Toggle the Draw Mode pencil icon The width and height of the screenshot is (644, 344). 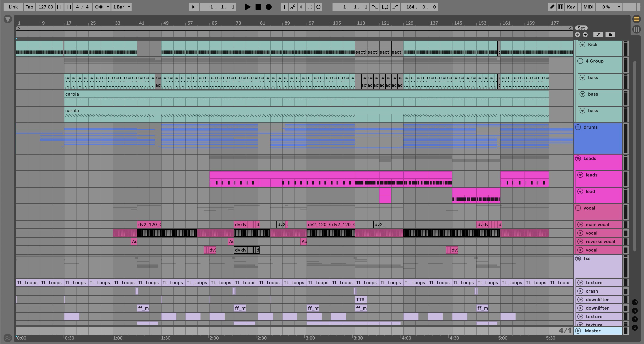[552, 7]
